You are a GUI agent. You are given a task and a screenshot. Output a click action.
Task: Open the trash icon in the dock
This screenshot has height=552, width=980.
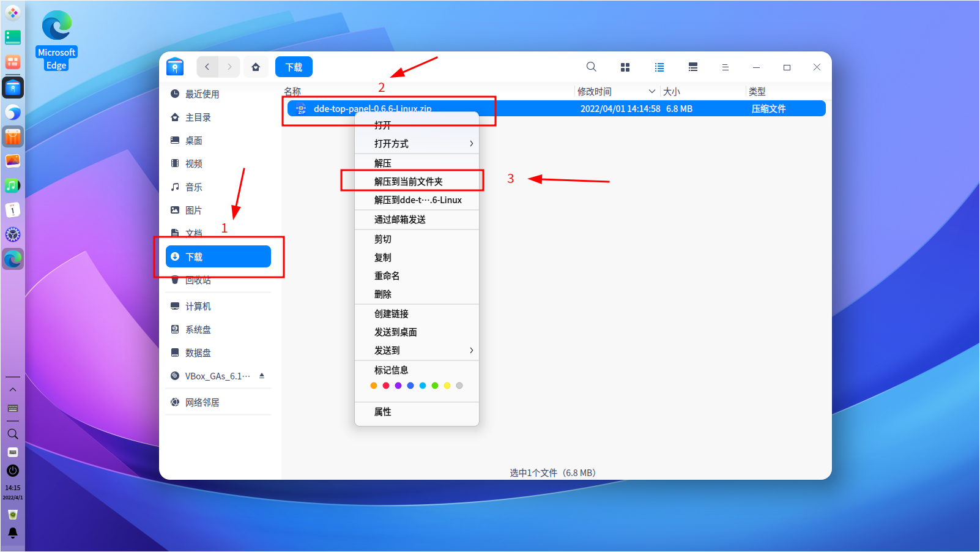pos(13,515)
